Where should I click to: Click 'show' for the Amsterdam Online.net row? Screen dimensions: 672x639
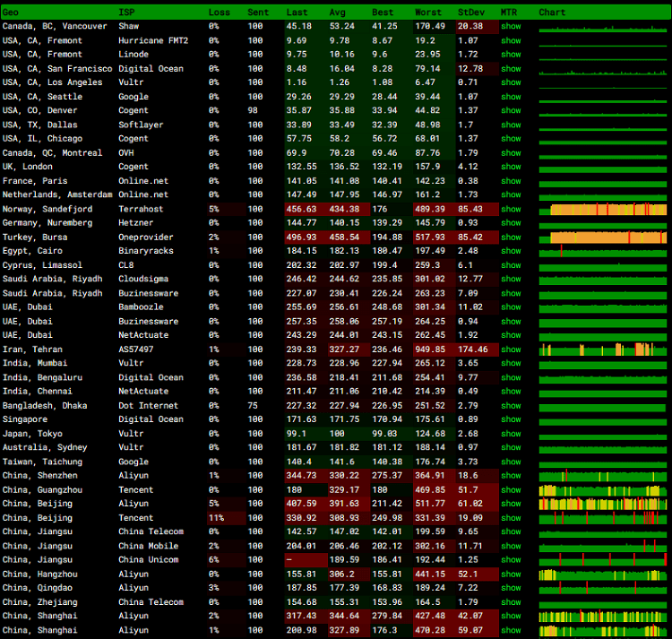511,194
